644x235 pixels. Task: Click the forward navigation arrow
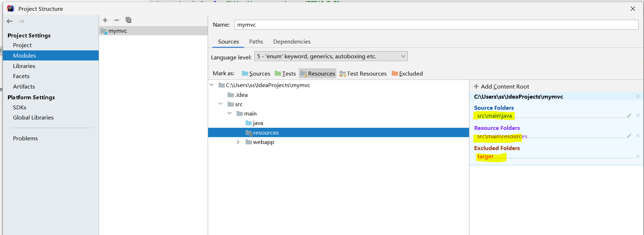[x=22, y=21]
